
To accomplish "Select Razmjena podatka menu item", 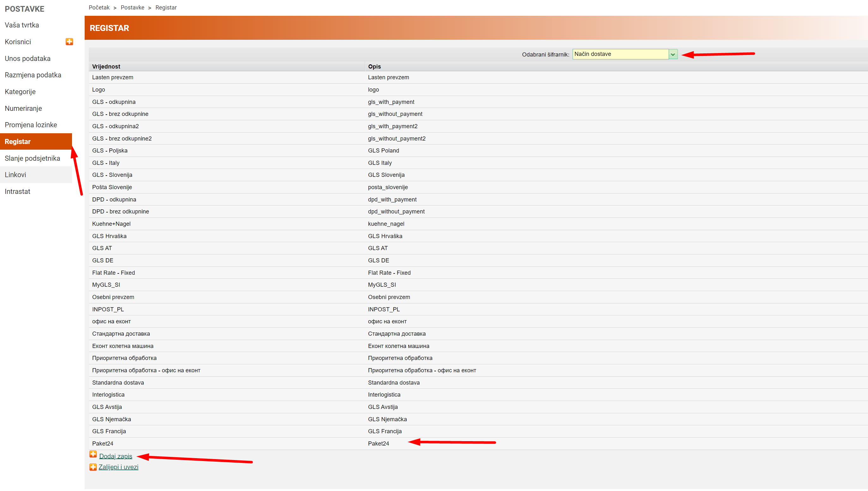I will (33, 75).
